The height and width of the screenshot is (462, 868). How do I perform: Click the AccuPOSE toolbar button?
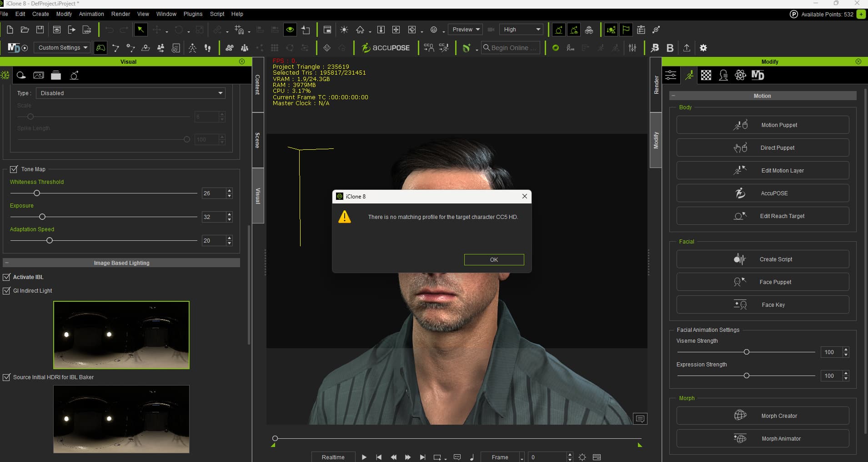386,48
